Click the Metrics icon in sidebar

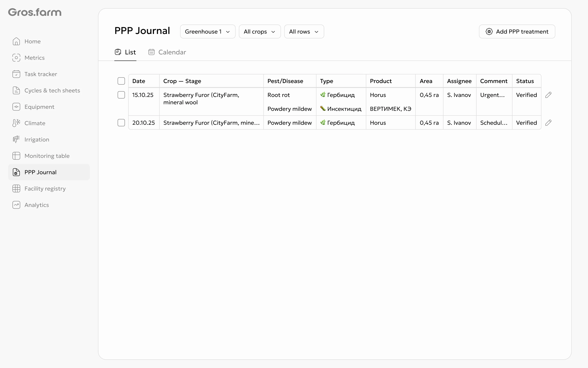click(x=16, y=58)
